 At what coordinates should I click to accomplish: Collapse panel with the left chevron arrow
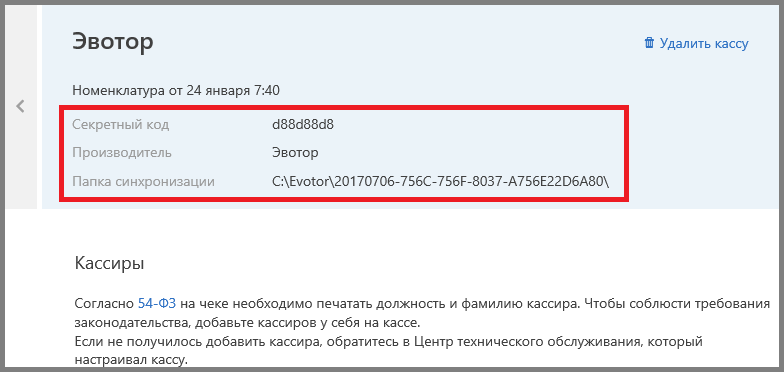pyautogui.click(x=20, y=106)
